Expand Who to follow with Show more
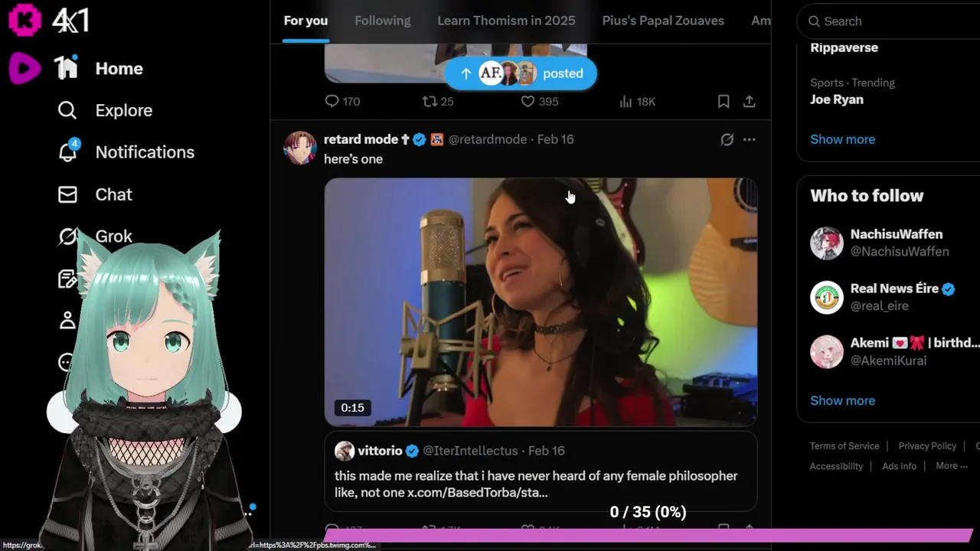Image resolution: width=980 pixels, height=551 pixels. tap(842, 400)
